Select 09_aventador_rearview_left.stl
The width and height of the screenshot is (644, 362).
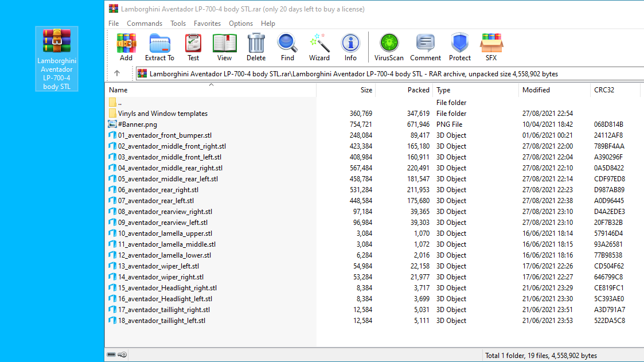coord(163,222)
